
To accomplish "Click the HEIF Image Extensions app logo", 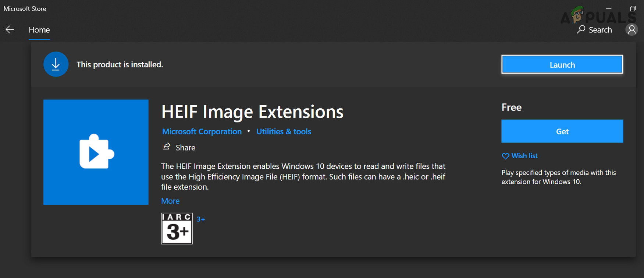I will click(96, 152).
